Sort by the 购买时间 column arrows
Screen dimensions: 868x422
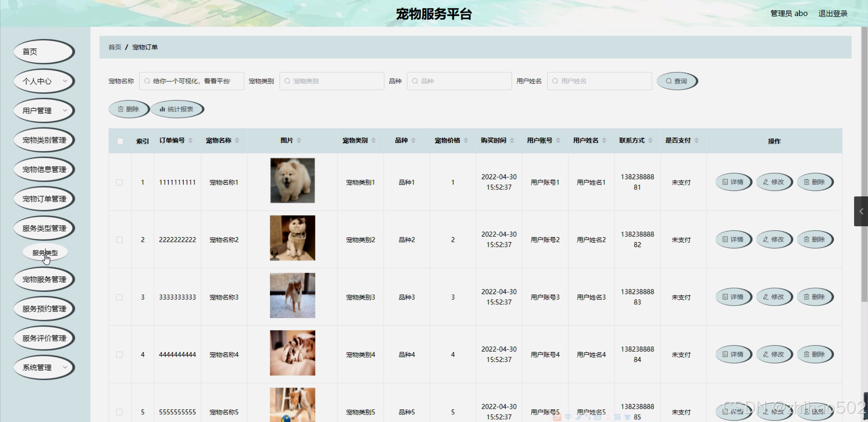click(512, 140)
